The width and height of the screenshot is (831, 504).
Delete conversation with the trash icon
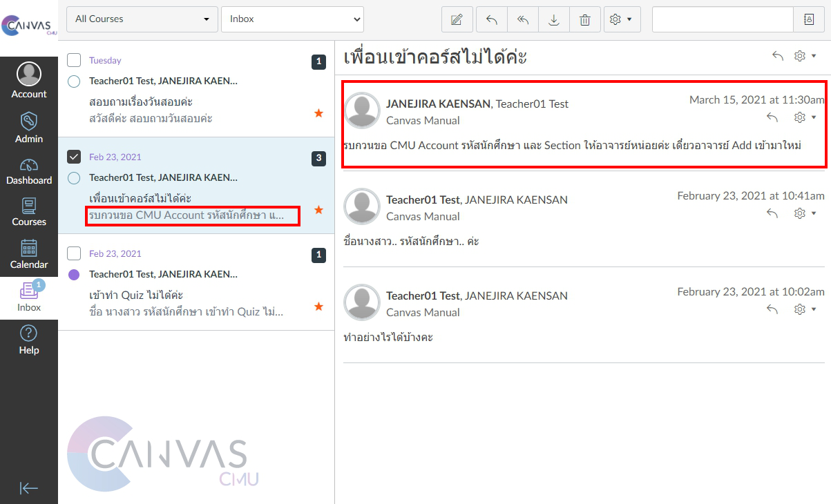[585, 19]
